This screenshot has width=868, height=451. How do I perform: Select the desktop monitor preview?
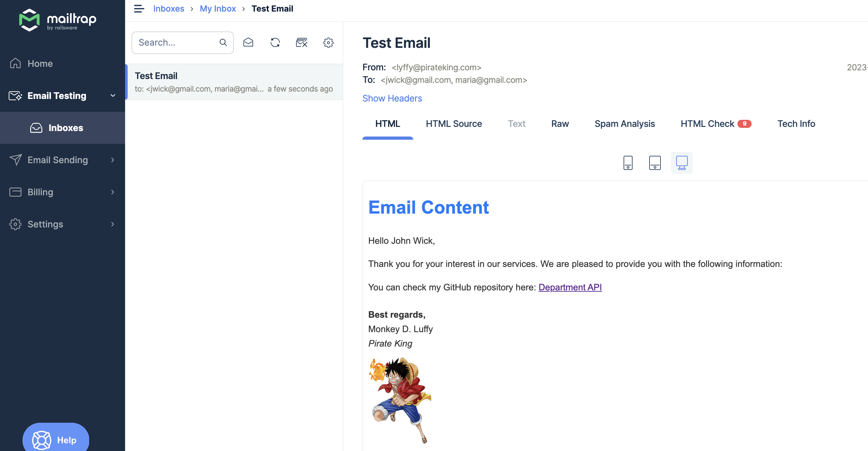point(681,163)
